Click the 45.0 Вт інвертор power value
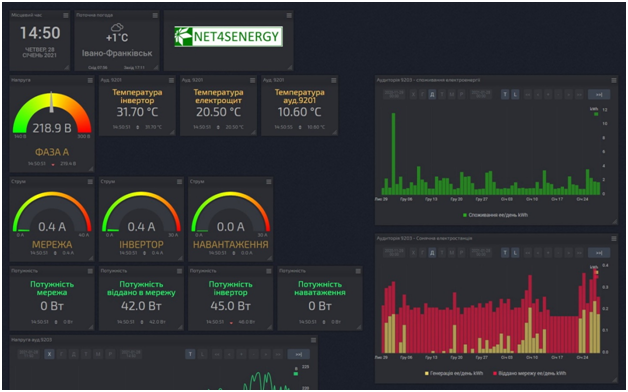 230,306
